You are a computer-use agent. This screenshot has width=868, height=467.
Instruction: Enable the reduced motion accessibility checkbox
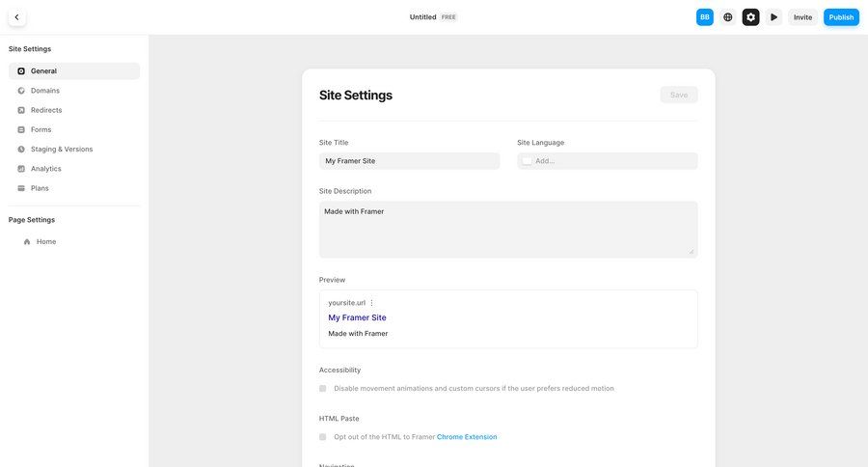[x=323, y=388]
